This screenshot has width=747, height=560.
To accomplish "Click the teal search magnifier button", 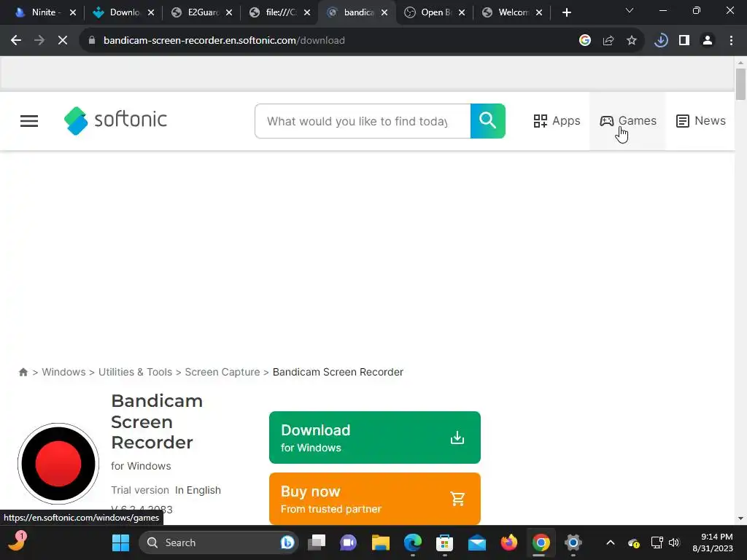I will [x=487, y=121].
